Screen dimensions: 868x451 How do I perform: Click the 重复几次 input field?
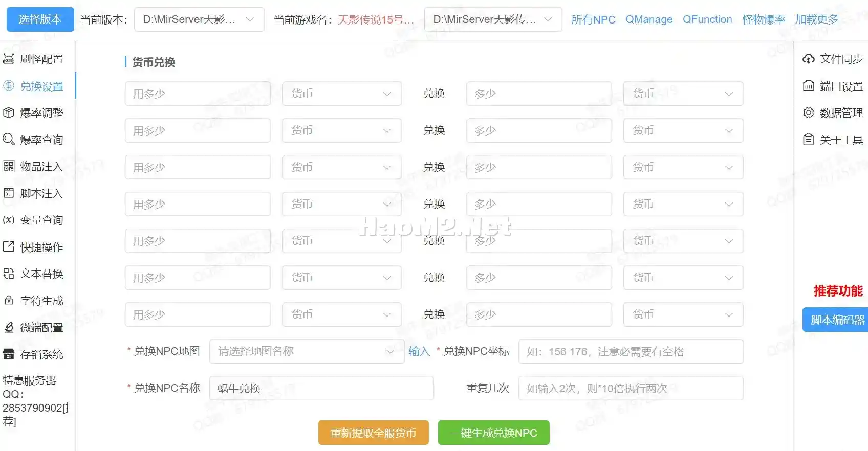(631, 388)
